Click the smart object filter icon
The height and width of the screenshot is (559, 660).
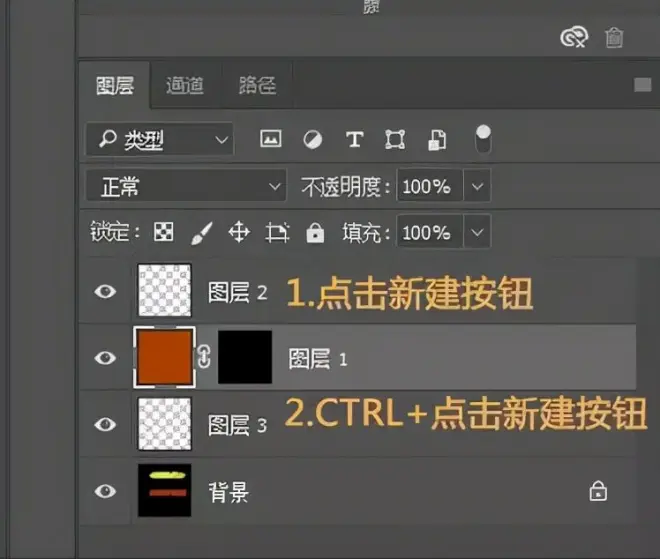point(437,140)
